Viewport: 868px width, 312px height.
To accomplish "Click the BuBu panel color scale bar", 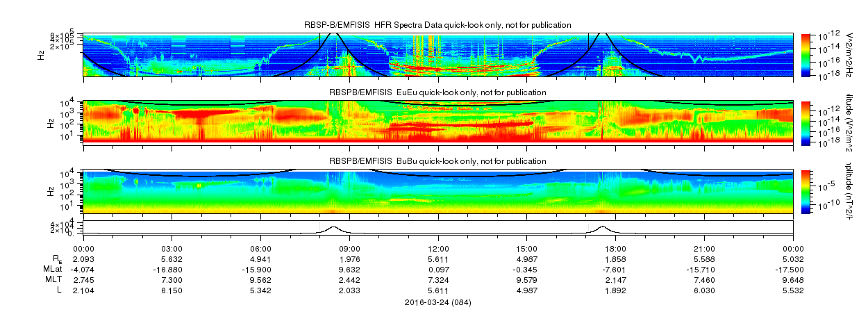I will (x=807, y=191).
